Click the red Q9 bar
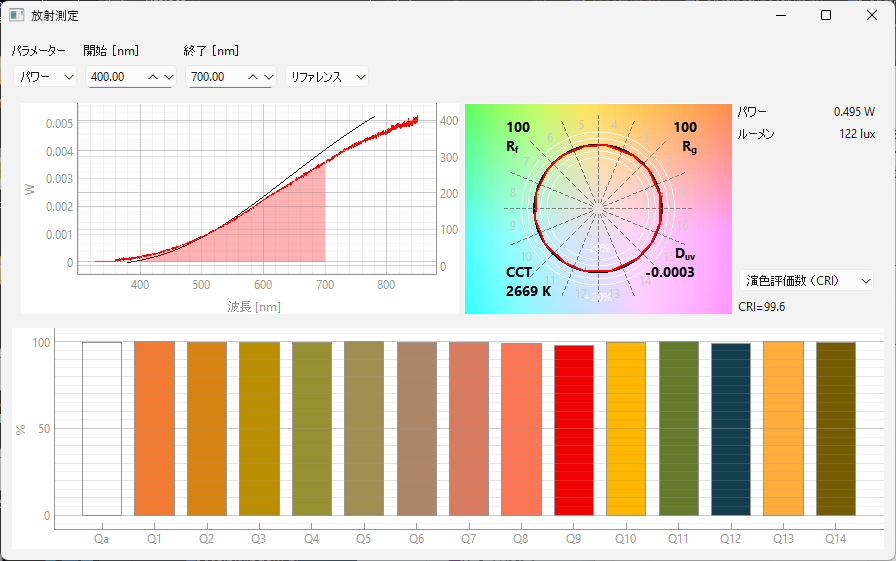896x561 pixels. (573, 430)
